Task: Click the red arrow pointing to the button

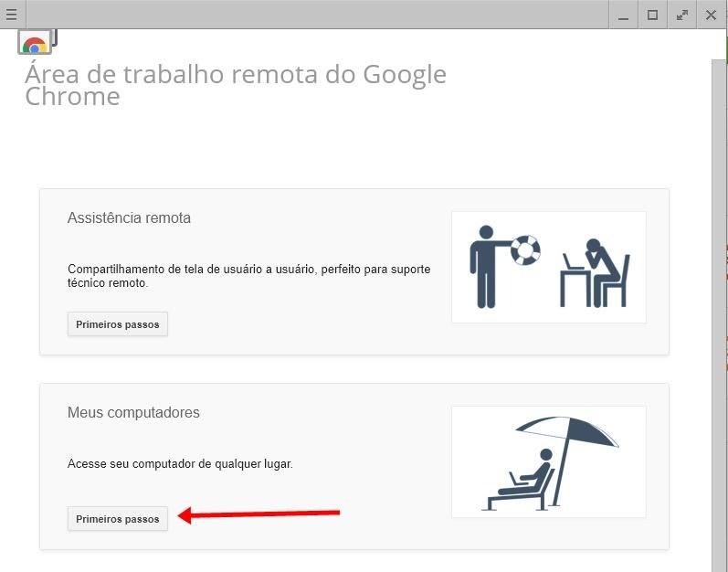Action: pos(258,514)
